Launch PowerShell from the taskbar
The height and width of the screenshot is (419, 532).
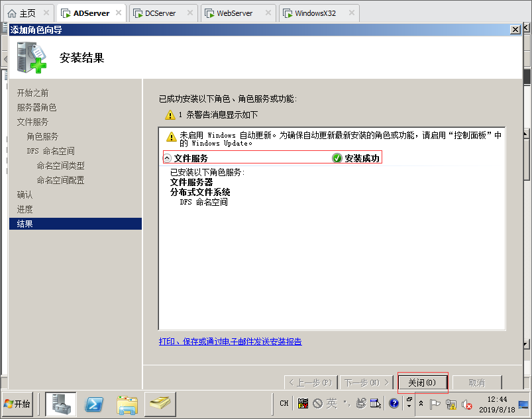point(94,404)
